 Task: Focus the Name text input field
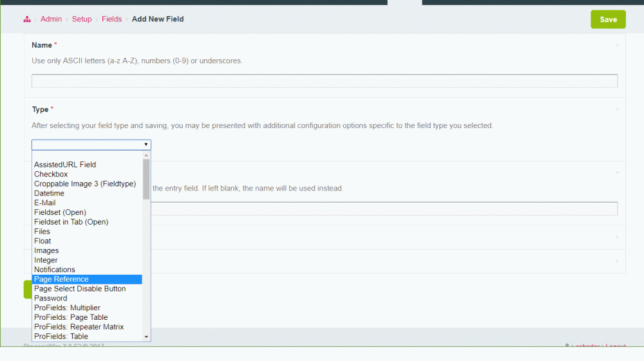325,81
